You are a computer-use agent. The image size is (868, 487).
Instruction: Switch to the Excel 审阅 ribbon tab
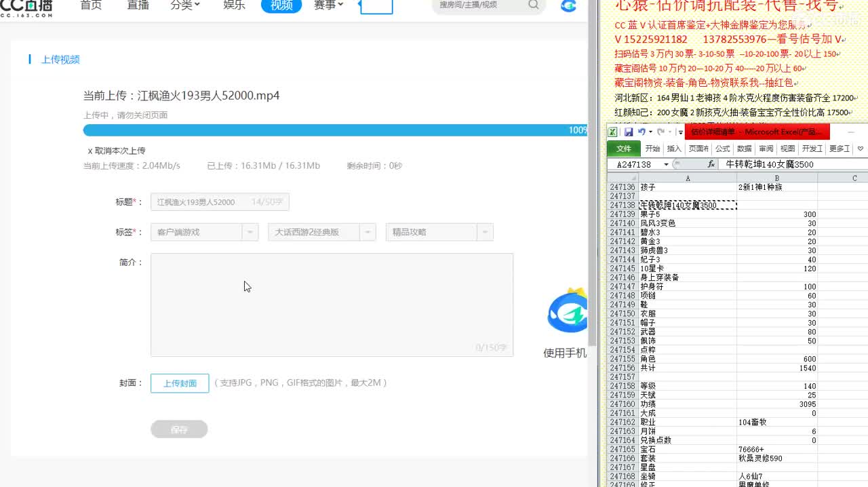[766, 149]
